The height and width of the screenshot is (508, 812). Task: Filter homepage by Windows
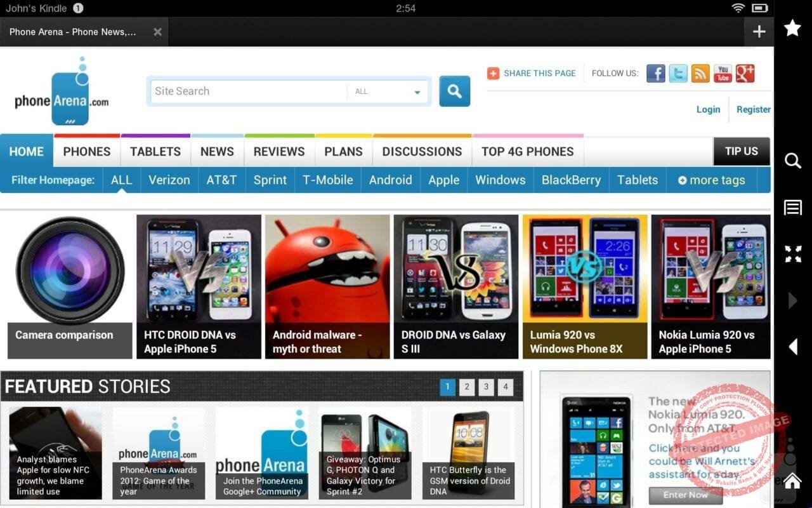point(501,180)
